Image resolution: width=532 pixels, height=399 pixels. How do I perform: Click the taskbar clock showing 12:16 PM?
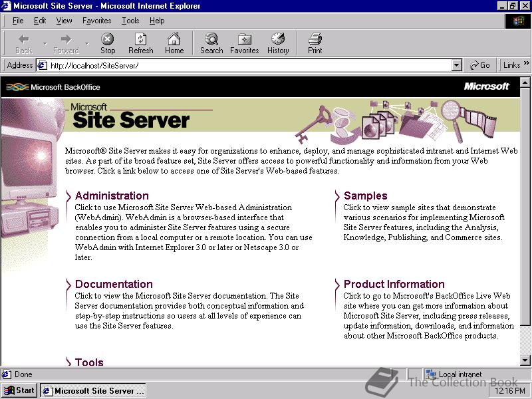click(509, 391)
